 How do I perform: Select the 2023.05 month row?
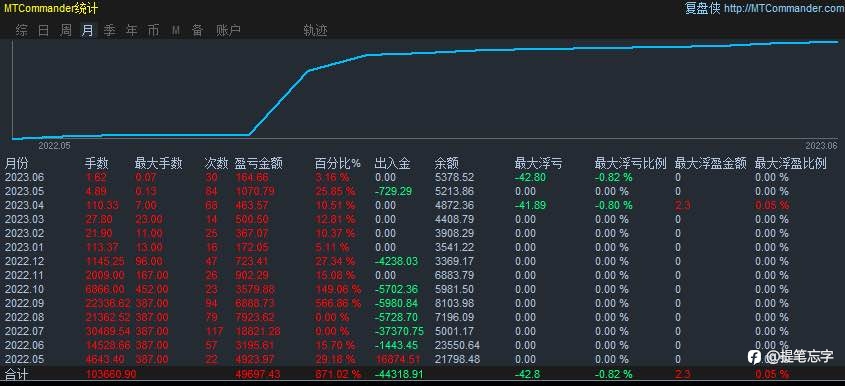point(422,191)
